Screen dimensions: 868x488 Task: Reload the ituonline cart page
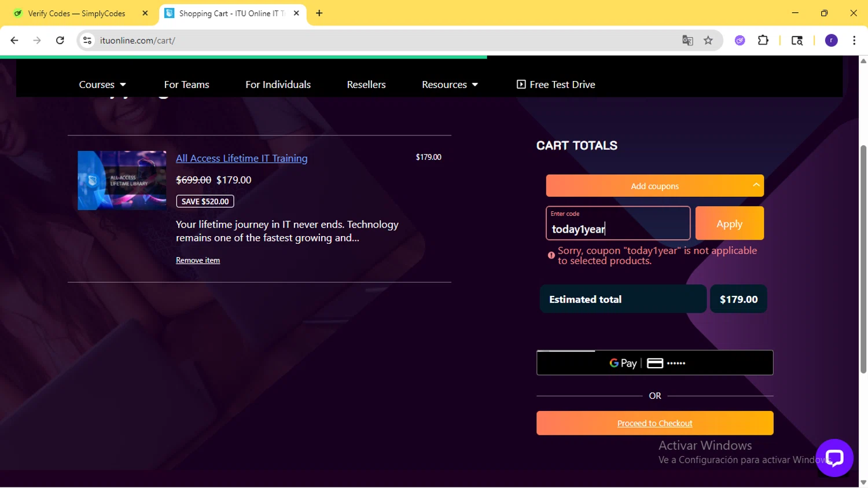coord(60,41)
